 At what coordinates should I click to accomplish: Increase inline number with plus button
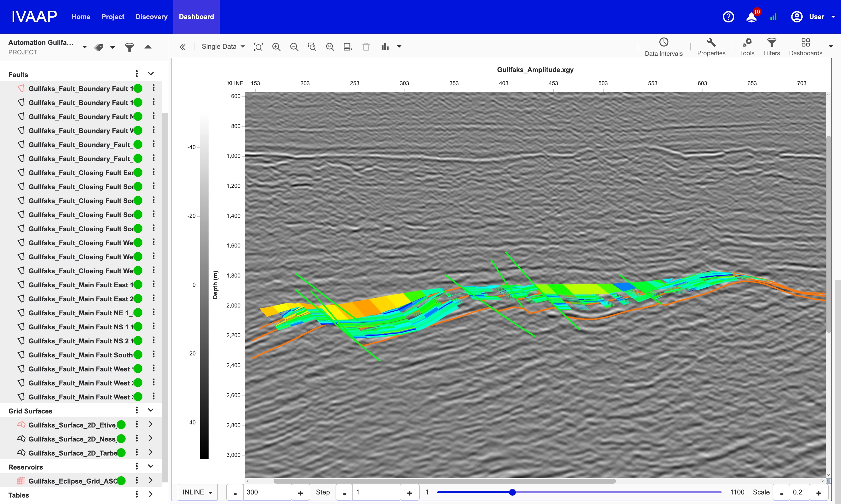(301, 493)
